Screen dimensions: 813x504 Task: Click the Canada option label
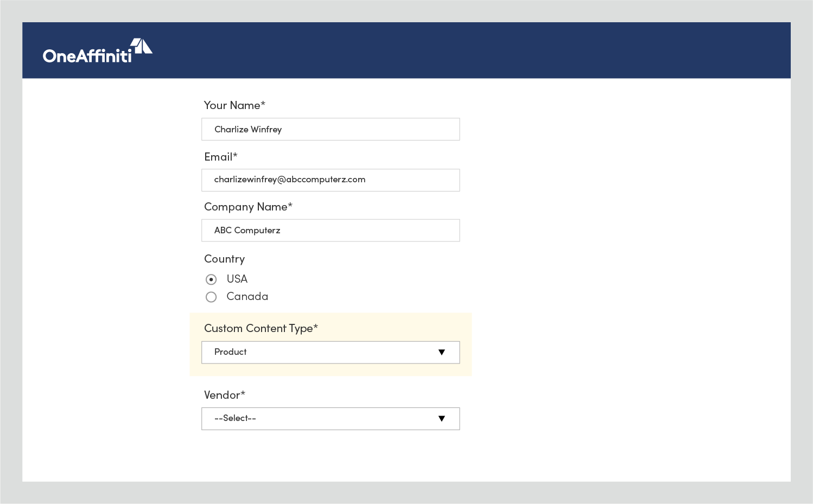[247, 296]
